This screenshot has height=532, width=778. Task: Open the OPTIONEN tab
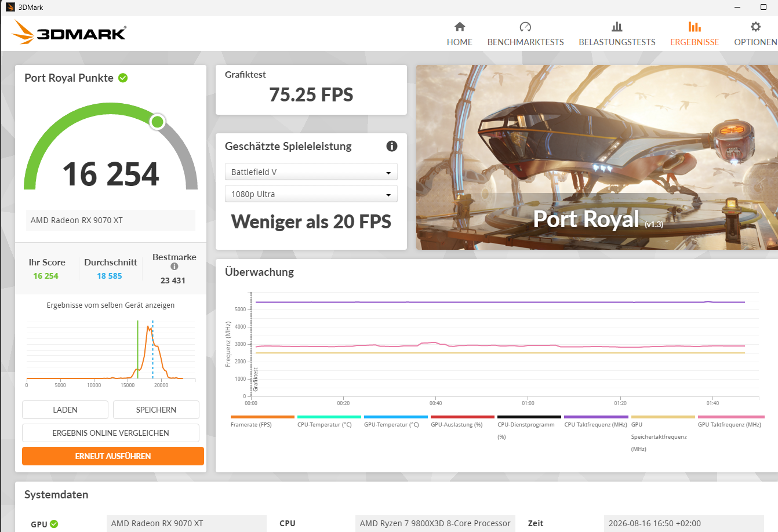[755, 34]
